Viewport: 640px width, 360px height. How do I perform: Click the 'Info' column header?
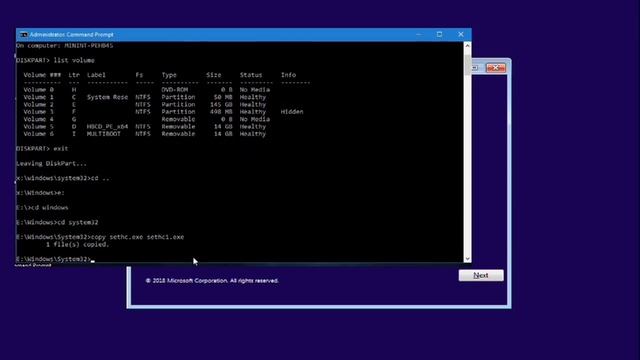[x=288, y=75]
